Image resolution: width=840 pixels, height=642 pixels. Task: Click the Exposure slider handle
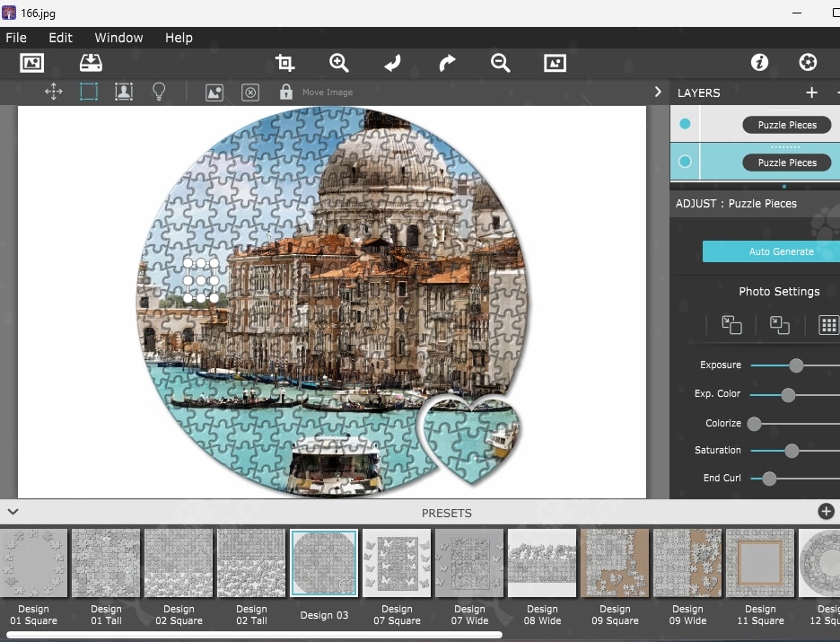pyautogui.click(x=795, y=365)
